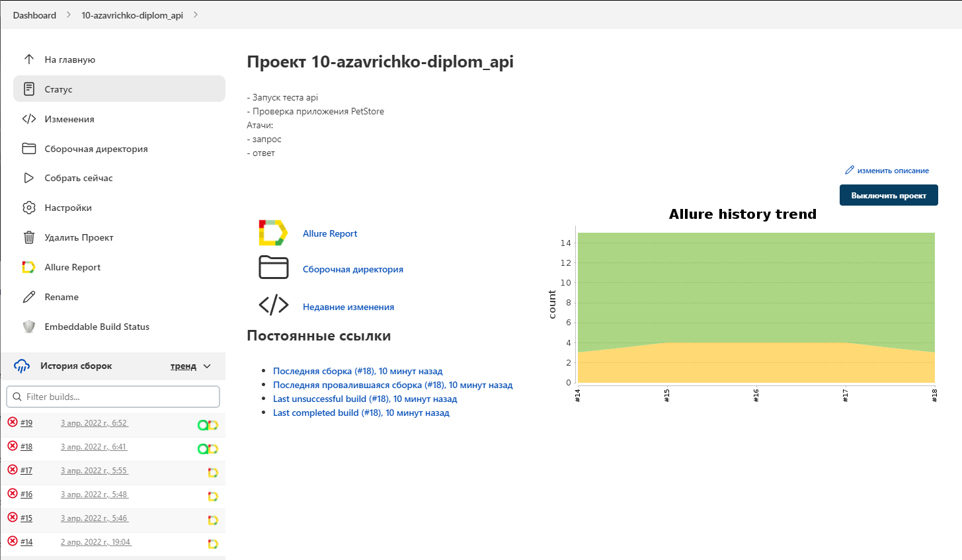Click the red failed status icon of build #18
962x560 pixels.
click(x=13, y=446)
